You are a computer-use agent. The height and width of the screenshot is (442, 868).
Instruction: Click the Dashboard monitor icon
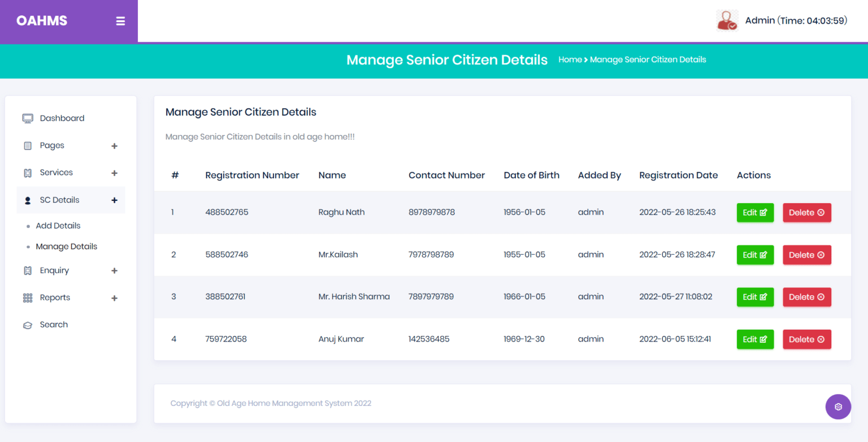[27, 118]
